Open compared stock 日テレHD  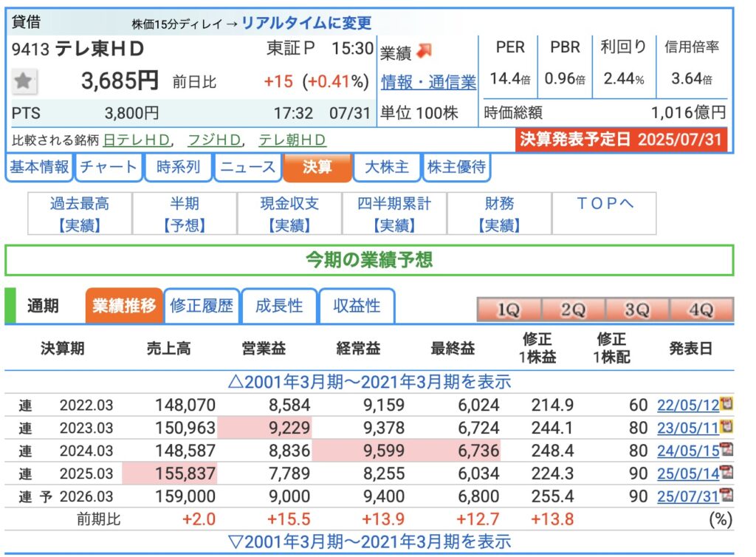pos(137,140)
